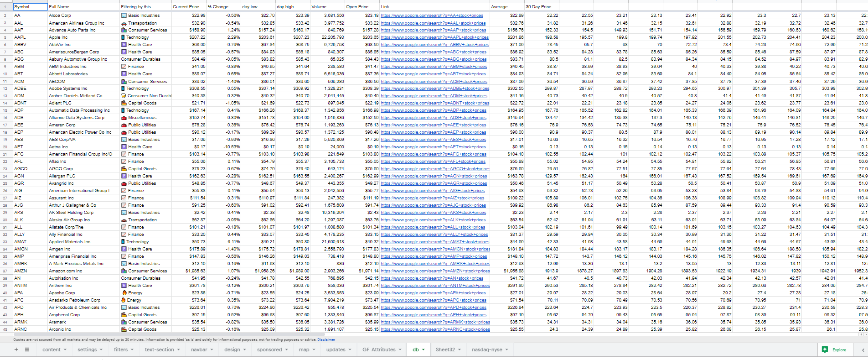The width and height of the screenshot is (868, 360).
Task: Select the 'Average' header cell
Action: click(x=507, y=7)
